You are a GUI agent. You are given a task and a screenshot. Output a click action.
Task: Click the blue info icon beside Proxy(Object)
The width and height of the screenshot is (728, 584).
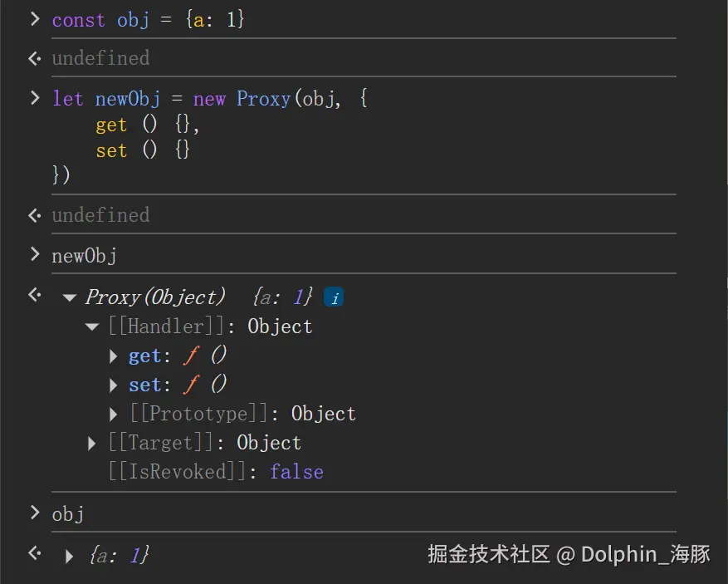click(334, 297)
